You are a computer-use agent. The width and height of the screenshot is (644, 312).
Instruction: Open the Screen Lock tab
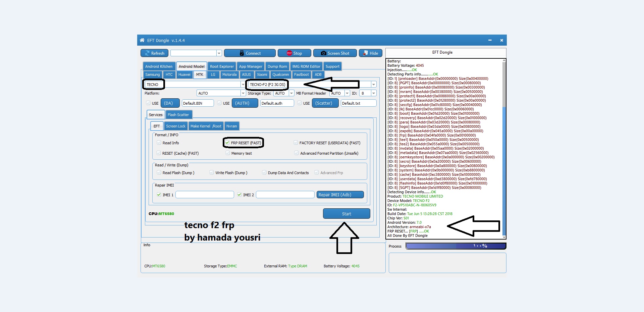tap(176, 126)
